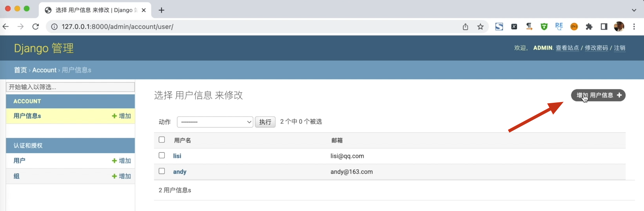Open the blue S extension icon
This screenshot has width=644, height=211.
pos(499,27)
